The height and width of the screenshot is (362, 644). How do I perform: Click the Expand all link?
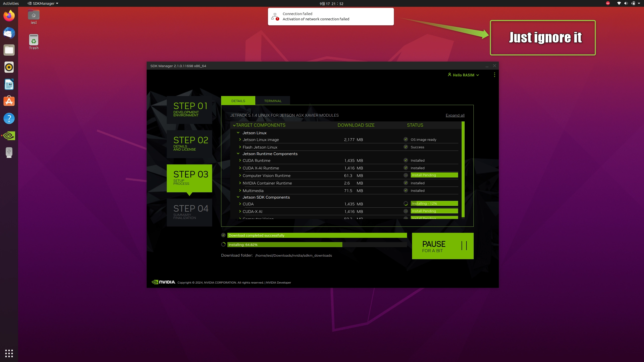tap(455, 115)
